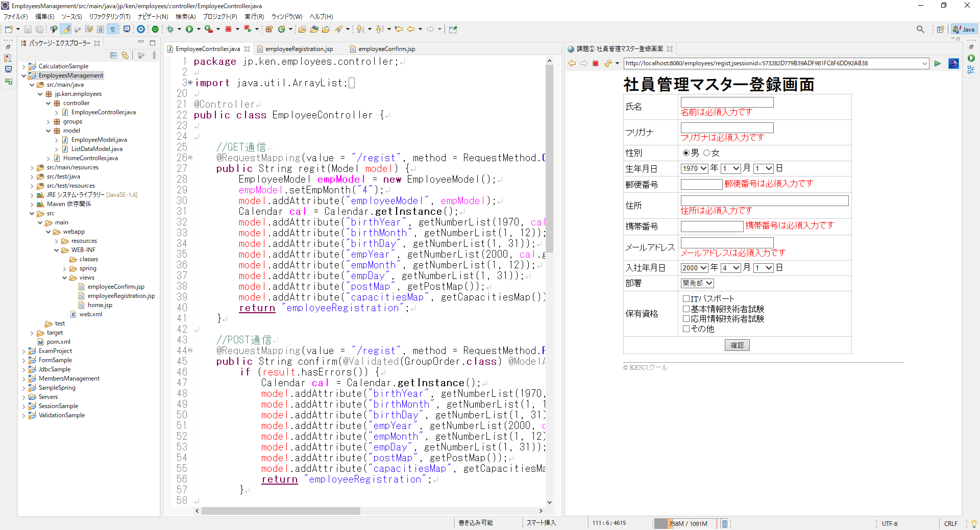Expand the CalculationSample project
The height and width of the screenshot is (530, 980).
pos(23,66)
